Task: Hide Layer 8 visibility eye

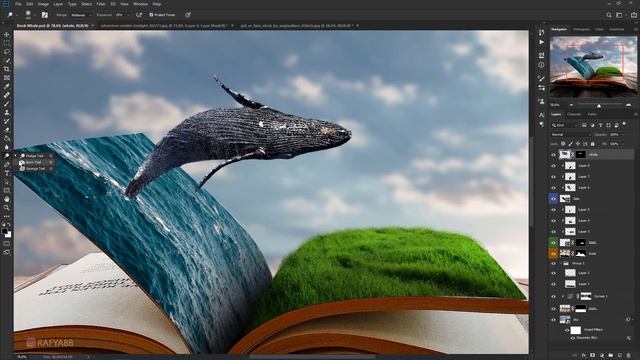Action: point(553,166)
